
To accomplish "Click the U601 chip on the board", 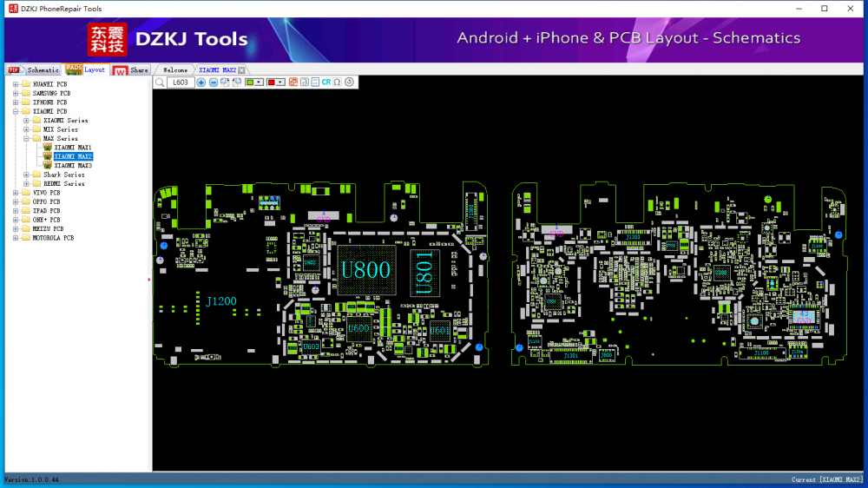I will [x=440, y=331].
